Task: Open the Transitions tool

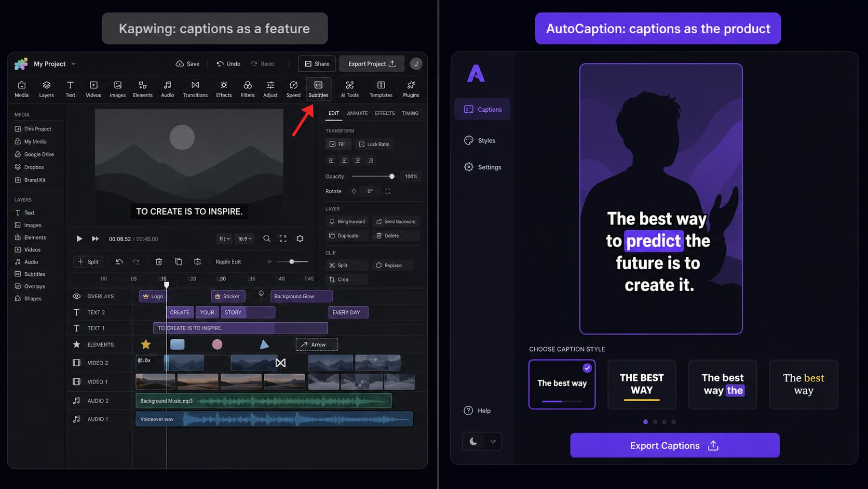Action: click(195, 89)
